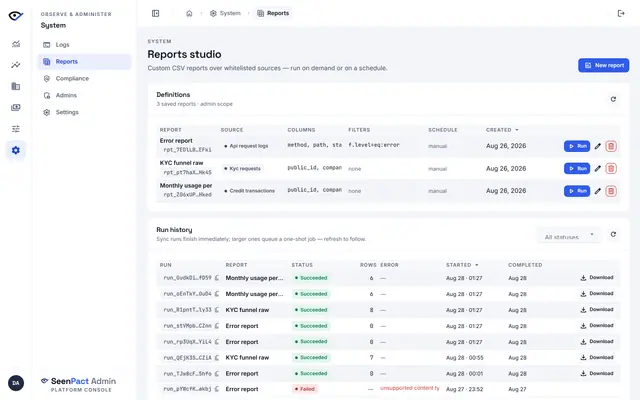Copy run ID run_stVMpb..CZnn
Image resolution: width=640 pixels, height=400 pixels.
[x=217, y=326]
